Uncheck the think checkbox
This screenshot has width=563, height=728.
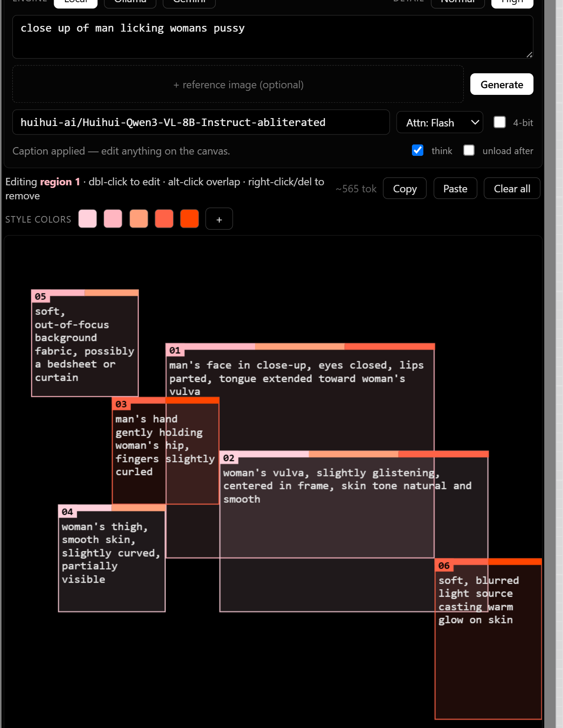418,150
